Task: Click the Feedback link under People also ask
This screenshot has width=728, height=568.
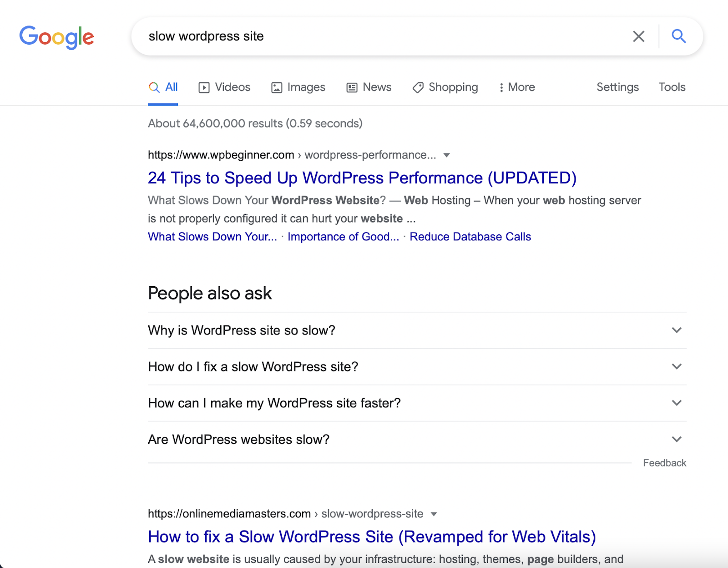Action: click(x=664, y=463)
